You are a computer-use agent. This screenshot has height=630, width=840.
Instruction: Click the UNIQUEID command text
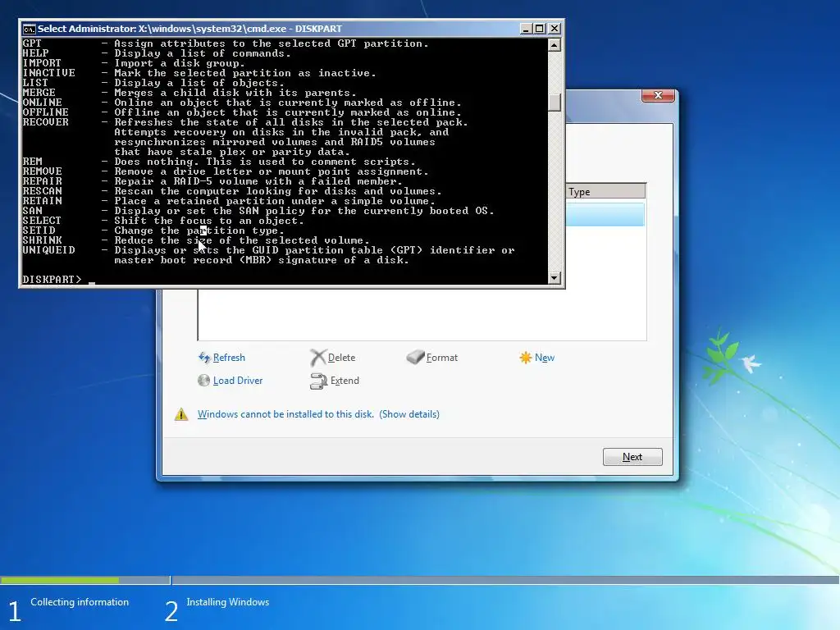[x=48, y=250]
